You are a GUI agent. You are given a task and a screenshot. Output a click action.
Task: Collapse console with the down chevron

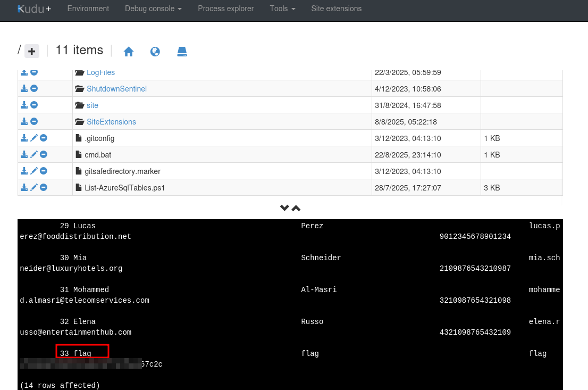pos(284,208)
